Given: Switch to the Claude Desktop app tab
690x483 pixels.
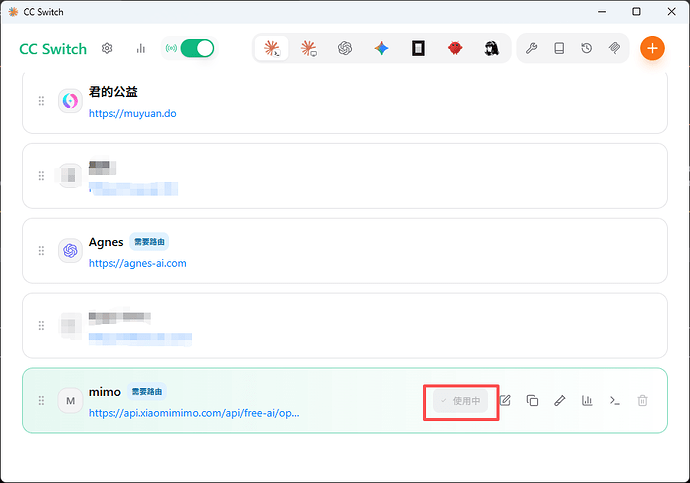Looking at the screenshot, I should coord(308,48).
